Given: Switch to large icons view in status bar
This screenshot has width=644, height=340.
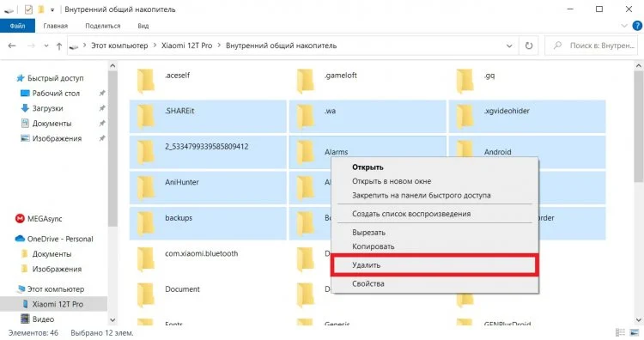Looking at the screenshot, I should [x=636, y=332].
